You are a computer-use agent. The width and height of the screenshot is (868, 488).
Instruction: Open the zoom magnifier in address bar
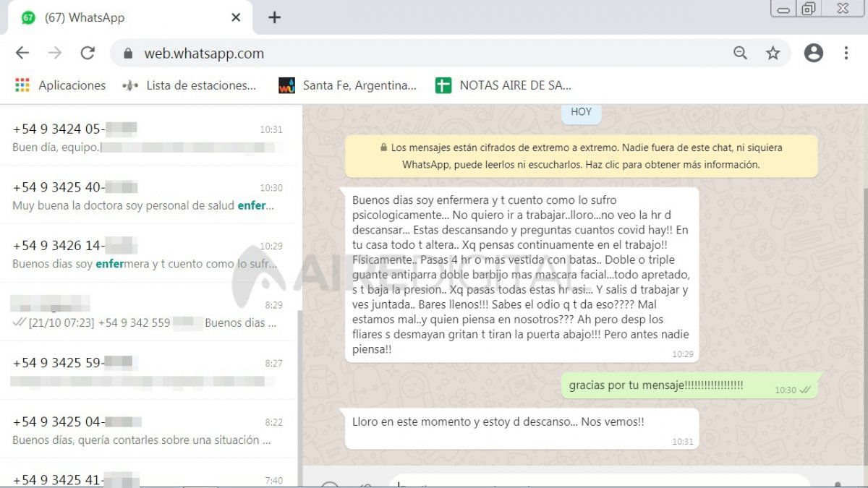tap(740, 53)
